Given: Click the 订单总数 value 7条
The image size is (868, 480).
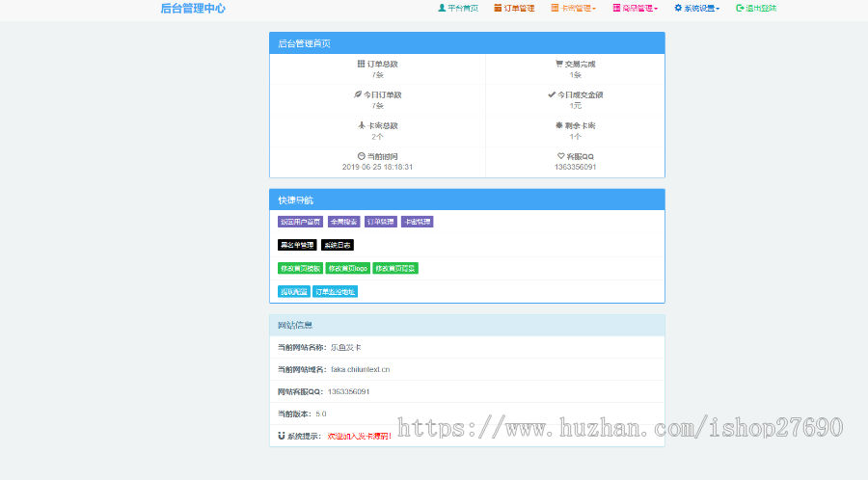Looking at the screenshot, I should pyautogui.click(x=377, y=74).
